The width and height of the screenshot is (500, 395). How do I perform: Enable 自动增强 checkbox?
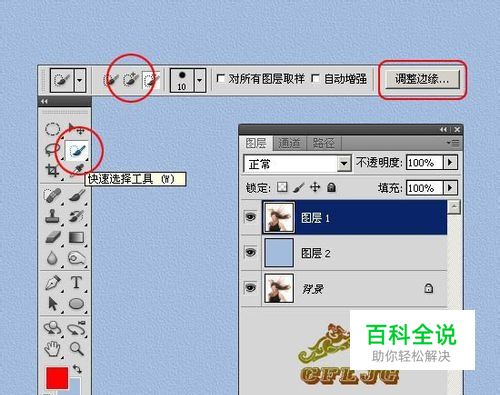315,79
